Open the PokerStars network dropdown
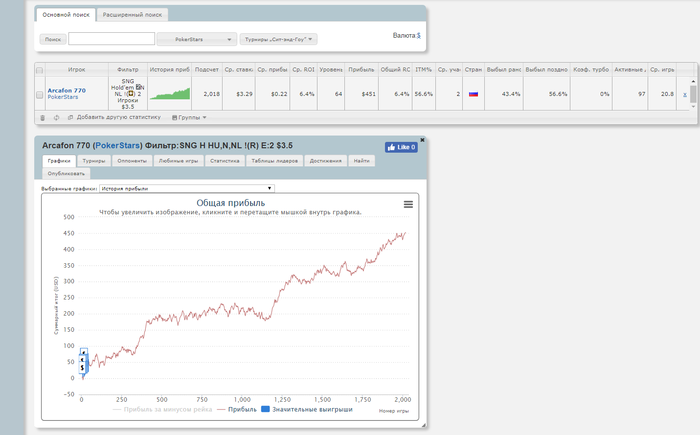Screen dimensions: 700x435 pyautogui.click(x=197, y=39)
